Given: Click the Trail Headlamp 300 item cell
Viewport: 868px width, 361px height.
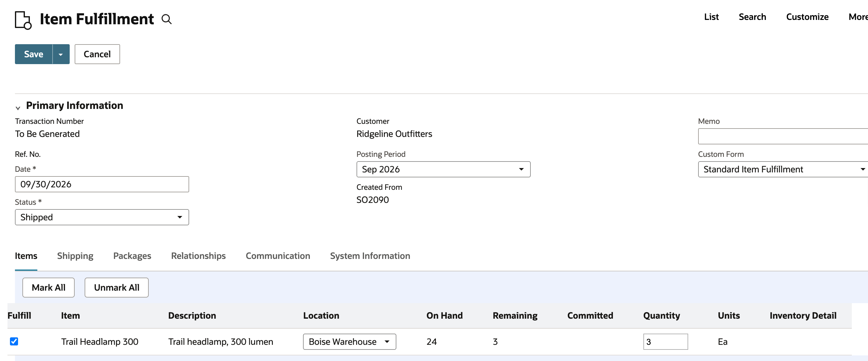Looking at the screenshot, I should [x=100, y=341].
